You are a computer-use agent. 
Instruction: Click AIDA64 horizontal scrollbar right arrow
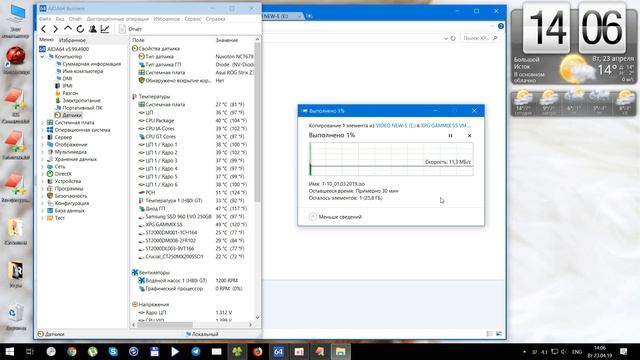(x=250, y=325)
